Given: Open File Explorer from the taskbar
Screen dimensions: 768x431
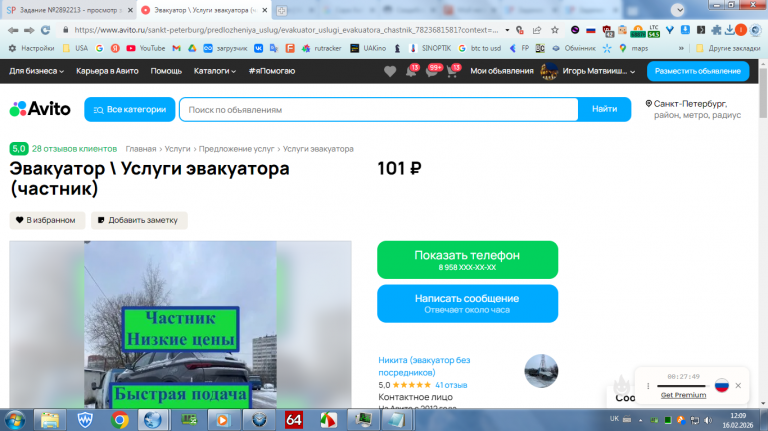Looking at the screenshot, I should pyautogui.click(x=49, y=420).
